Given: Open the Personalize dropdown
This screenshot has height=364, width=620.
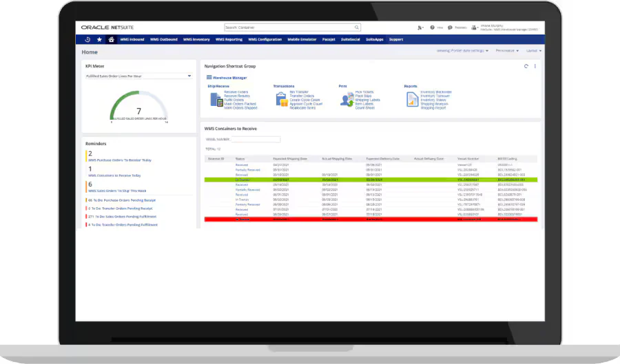Looking at the screenshot, I should [507, 50].
